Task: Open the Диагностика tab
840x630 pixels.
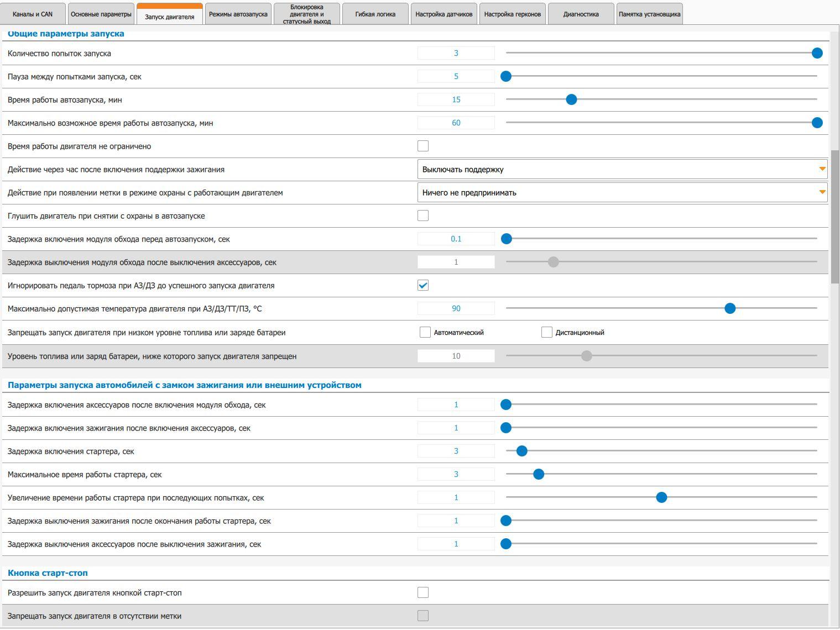Action: coord(581,14)
